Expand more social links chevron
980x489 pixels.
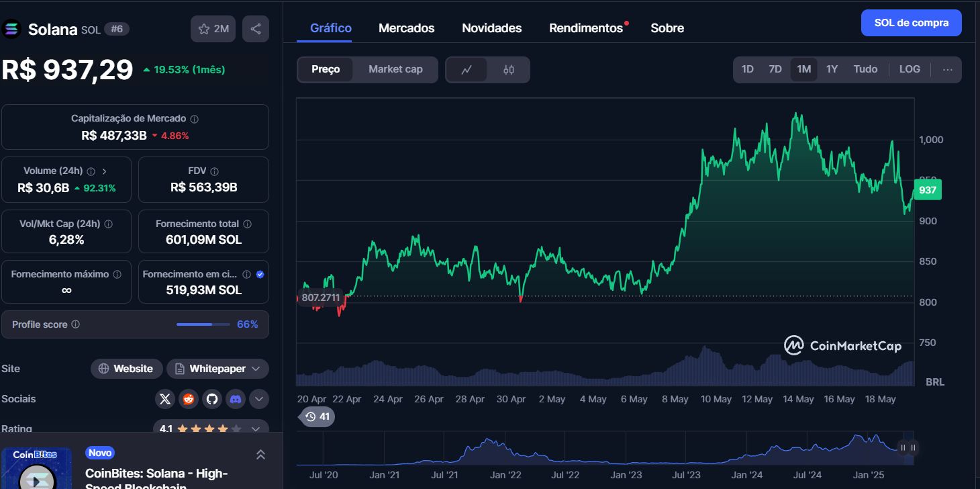(259, 399)
